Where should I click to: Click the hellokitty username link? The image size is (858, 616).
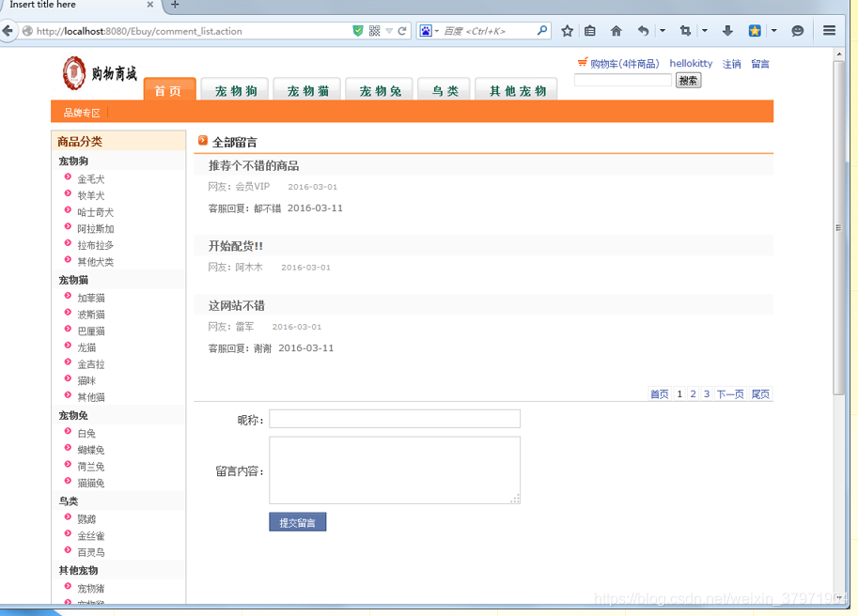point(691,64)
